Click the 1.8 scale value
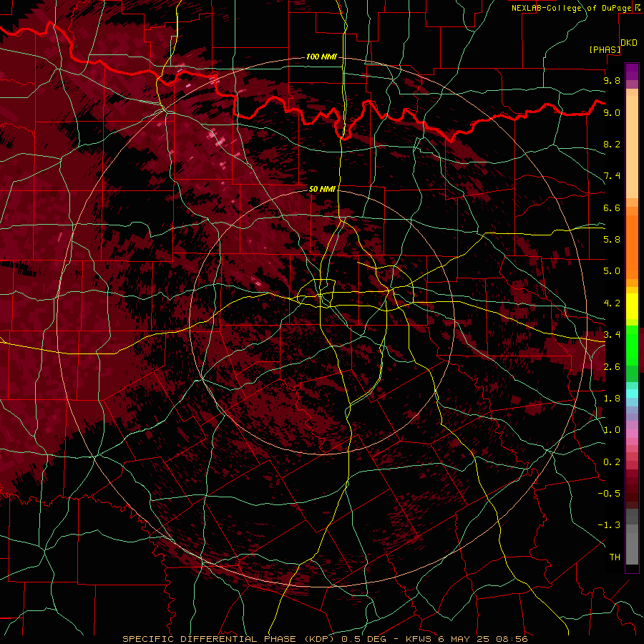The image size is (644, 644). (612, 399)
